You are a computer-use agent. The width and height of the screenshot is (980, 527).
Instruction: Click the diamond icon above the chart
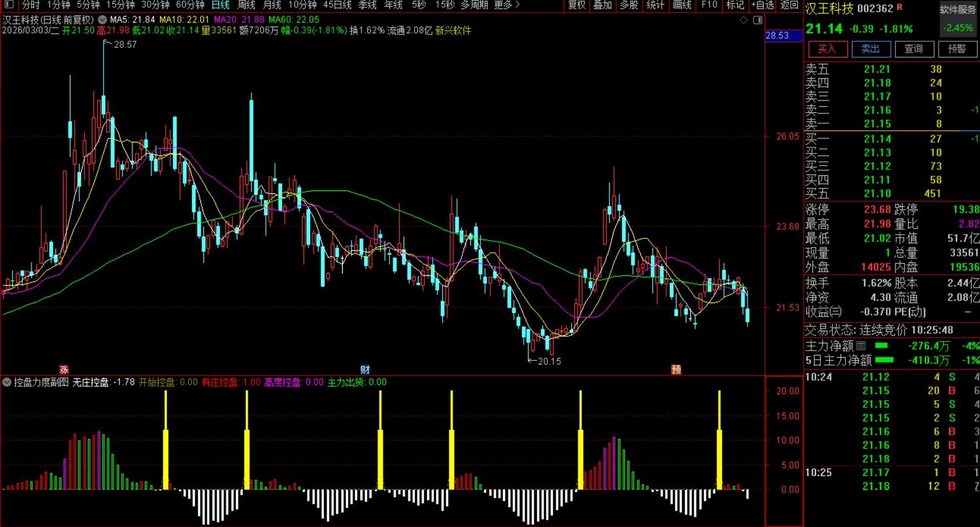click(x=744, y=21)
